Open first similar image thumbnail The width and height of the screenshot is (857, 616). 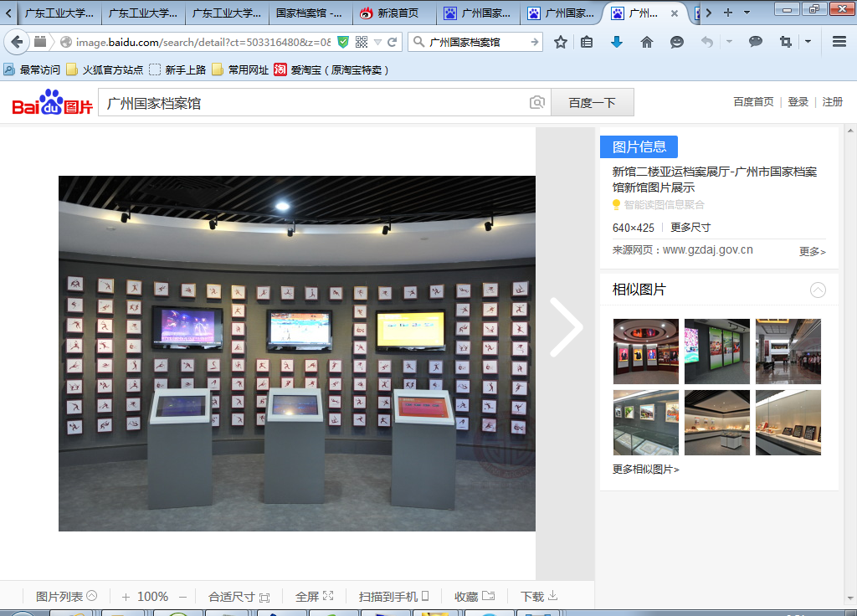(645, 352)
